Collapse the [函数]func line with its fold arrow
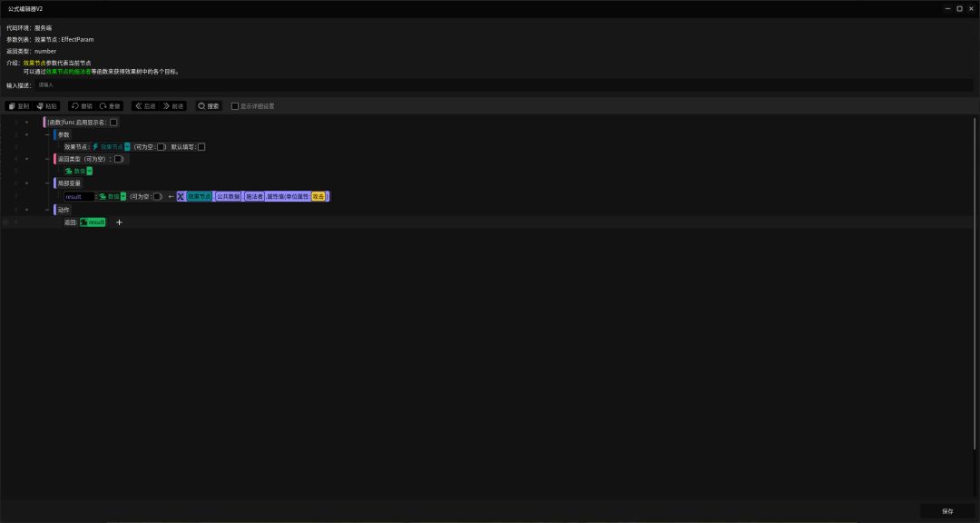The width and height of the screenshot is (980, 523). click(26, 123)
